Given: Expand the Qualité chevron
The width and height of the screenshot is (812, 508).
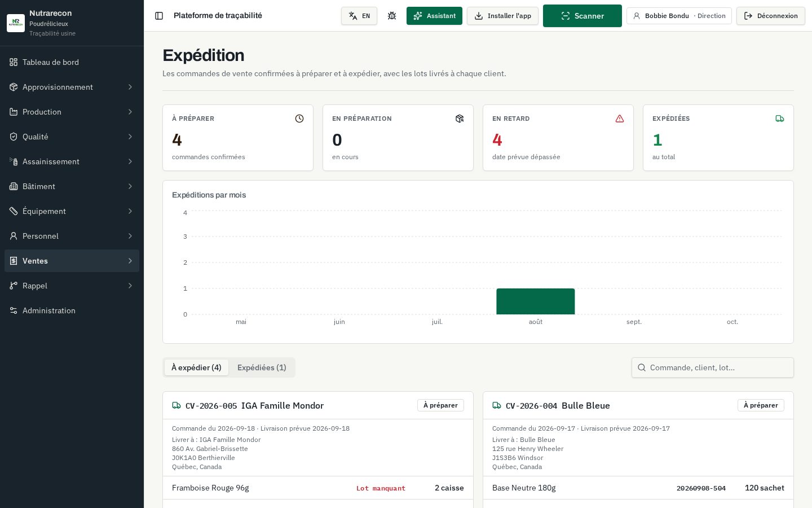Looking at the screenshot, I should (x=130, y=137).
